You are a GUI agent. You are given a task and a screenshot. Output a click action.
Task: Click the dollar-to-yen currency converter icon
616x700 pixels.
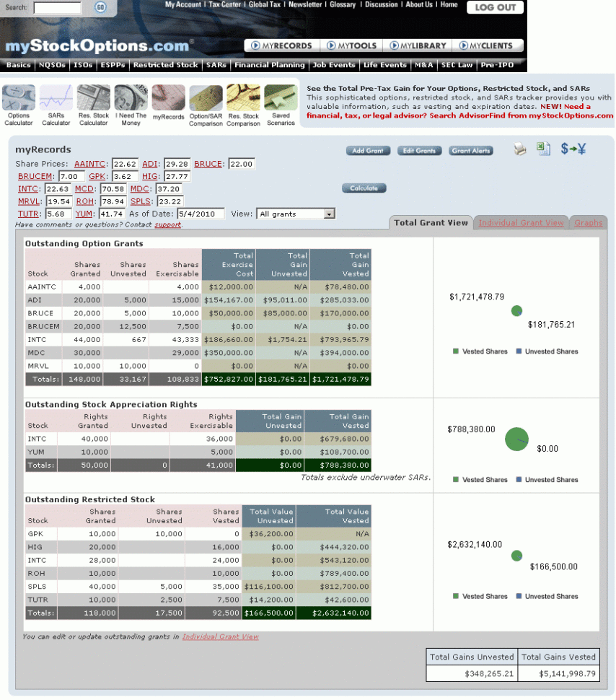(573, 149)
